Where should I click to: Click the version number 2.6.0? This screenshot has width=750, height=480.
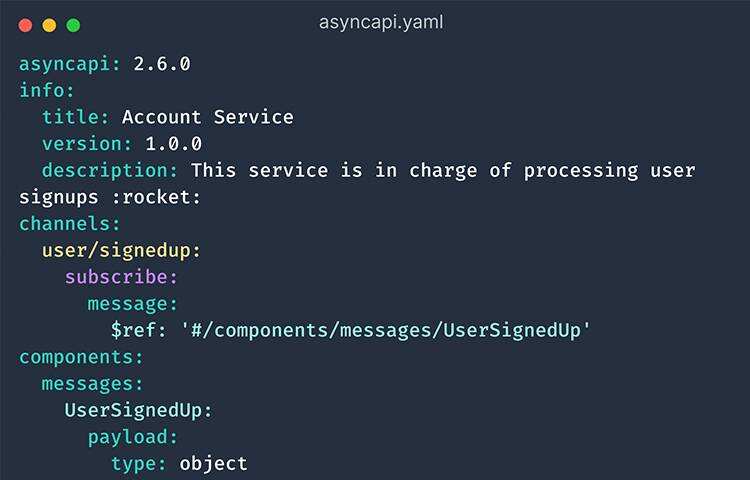pyautogui.click(x=162, y=64)
